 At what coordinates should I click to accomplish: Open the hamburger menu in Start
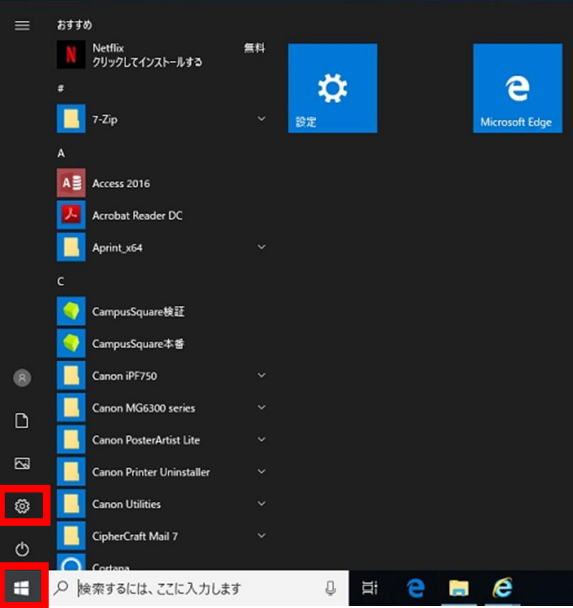[x=22, y=26]
